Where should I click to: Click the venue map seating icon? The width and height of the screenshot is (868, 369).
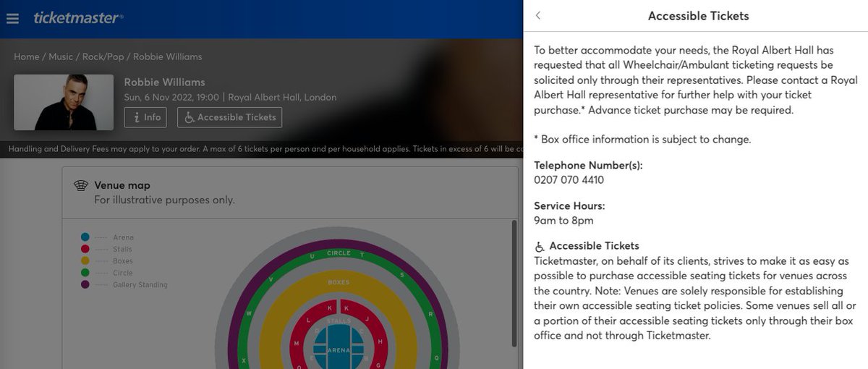81,186
